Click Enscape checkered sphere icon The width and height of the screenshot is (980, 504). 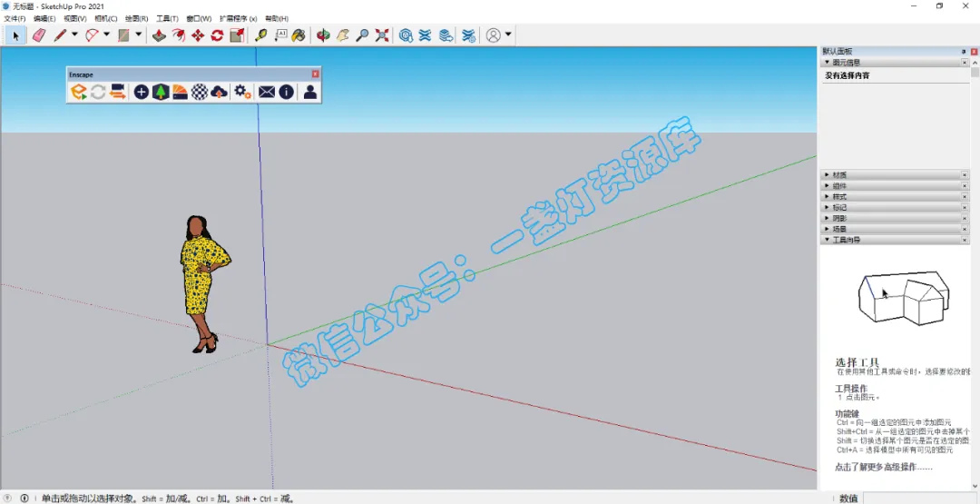coord(200,93)
